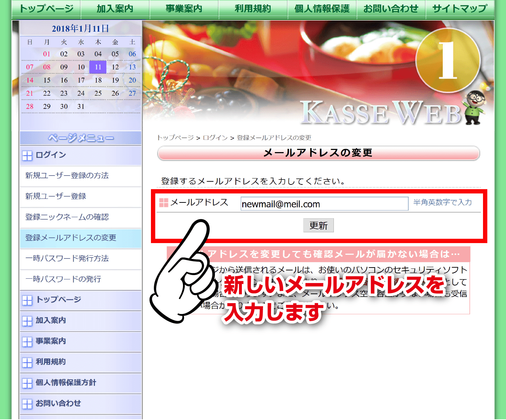Screen dimensions: 506x420
Task: Click the メールアドレスの変更 page heading
Action: 318,153
